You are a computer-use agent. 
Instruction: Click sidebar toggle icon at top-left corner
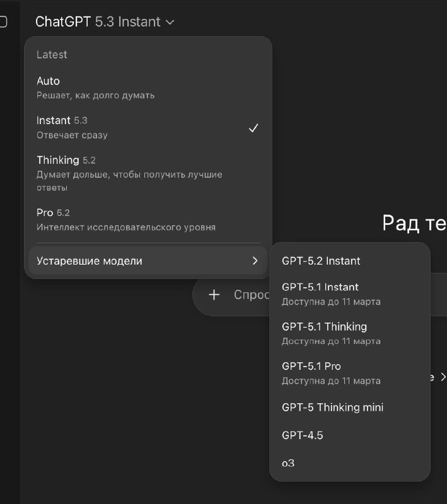point(3,22)
